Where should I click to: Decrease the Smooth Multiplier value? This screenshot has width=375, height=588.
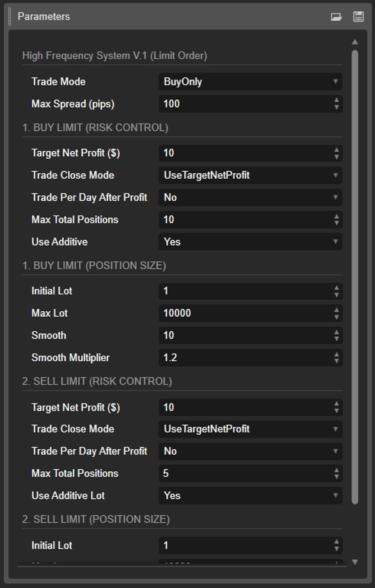click(337, 361)
